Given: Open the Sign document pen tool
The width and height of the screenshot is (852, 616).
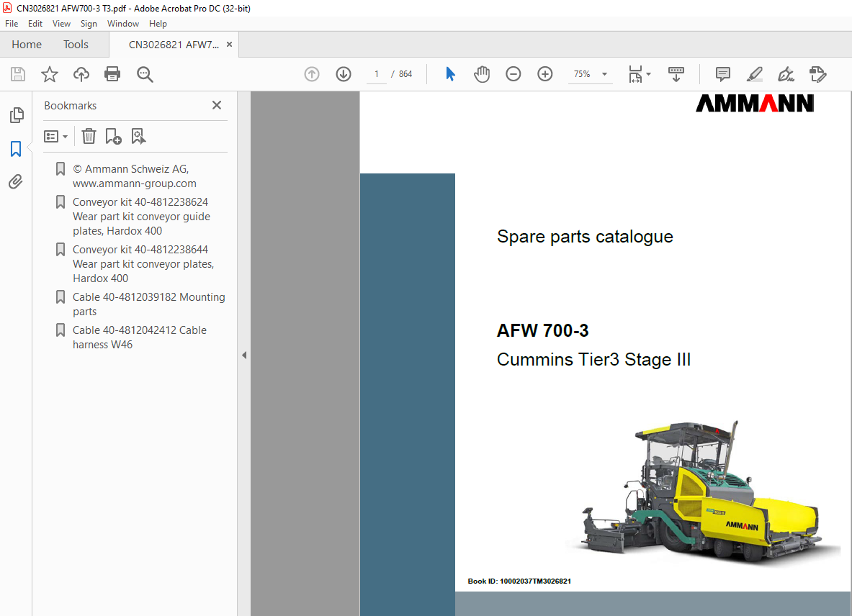Looking at the screenshot, I should 786,74.
